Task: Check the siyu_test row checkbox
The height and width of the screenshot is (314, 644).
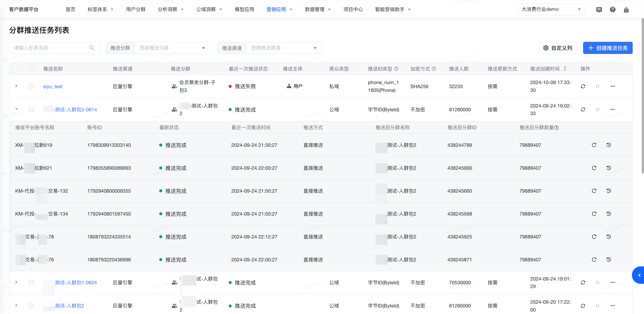Action: [x=31, y=86]
